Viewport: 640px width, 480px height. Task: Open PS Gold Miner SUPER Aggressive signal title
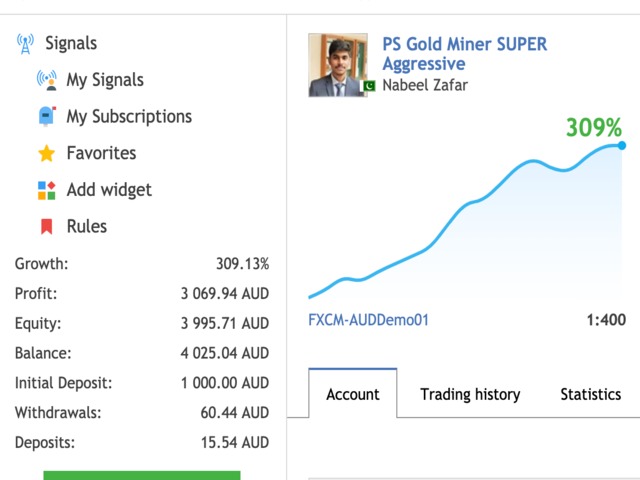click(x=464, y=54)
